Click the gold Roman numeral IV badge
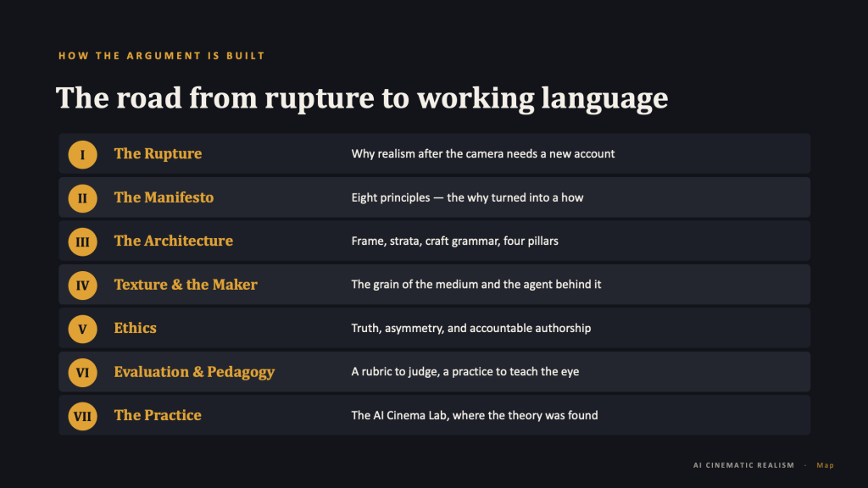The image size is (868, 488). (82, 286)
